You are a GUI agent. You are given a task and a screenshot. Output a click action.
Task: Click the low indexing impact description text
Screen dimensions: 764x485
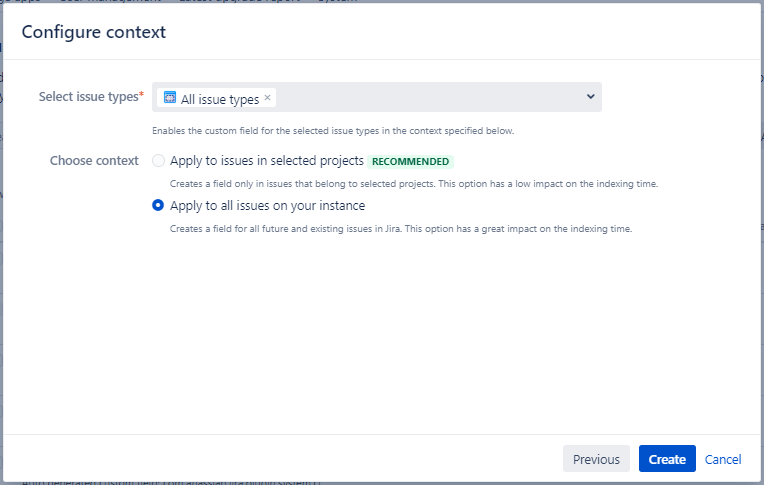412,184
